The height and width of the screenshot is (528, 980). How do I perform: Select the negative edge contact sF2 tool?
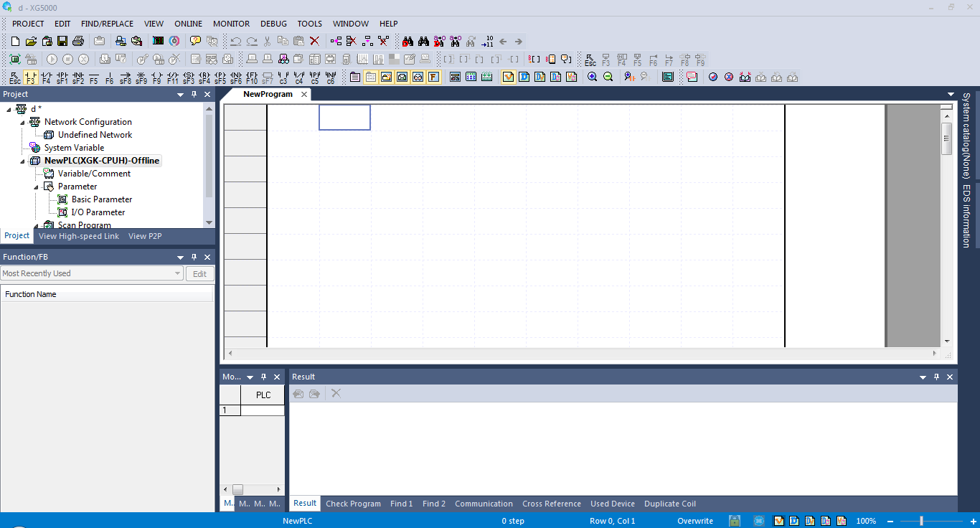[x=78, y=77]
